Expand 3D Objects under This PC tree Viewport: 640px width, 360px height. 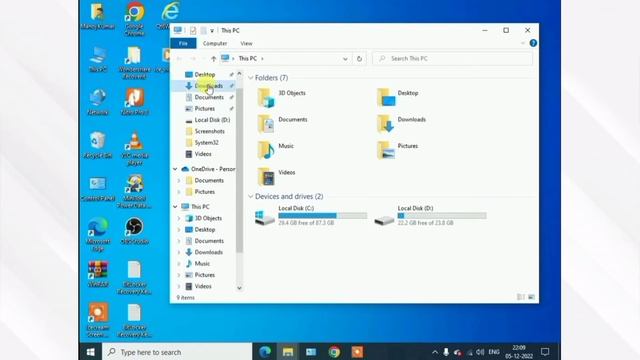click(x=179, y=218)
